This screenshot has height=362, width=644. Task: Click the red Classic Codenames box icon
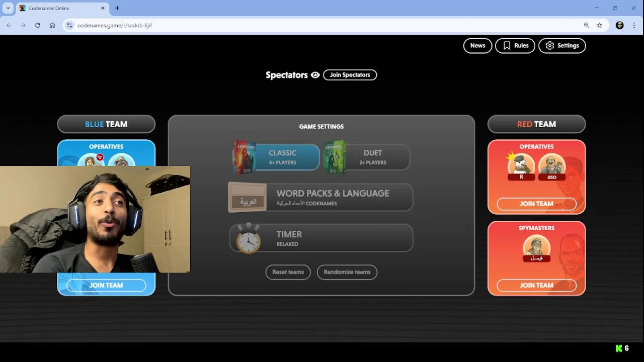(244, 157)
